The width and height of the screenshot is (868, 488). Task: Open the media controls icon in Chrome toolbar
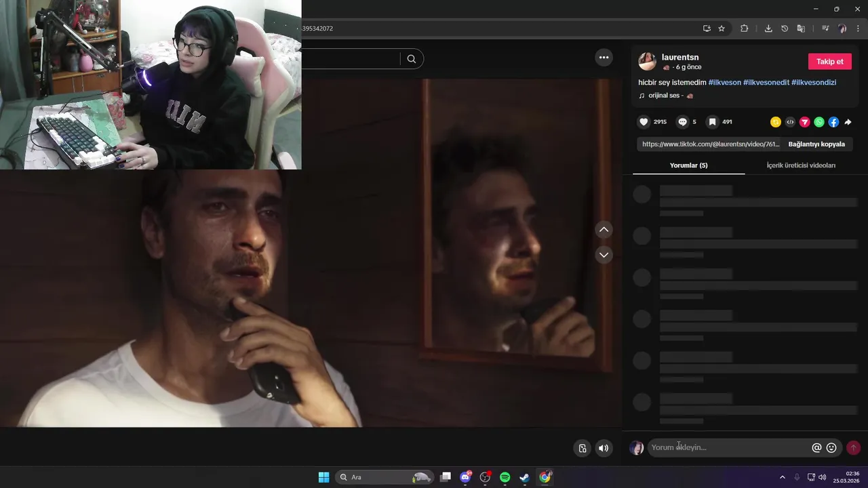(x=825, y=28)
